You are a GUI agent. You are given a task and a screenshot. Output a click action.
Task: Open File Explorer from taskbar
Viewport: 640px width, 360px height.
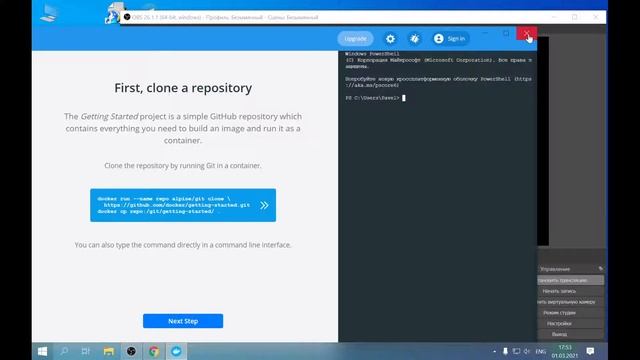tap(109, 351)
